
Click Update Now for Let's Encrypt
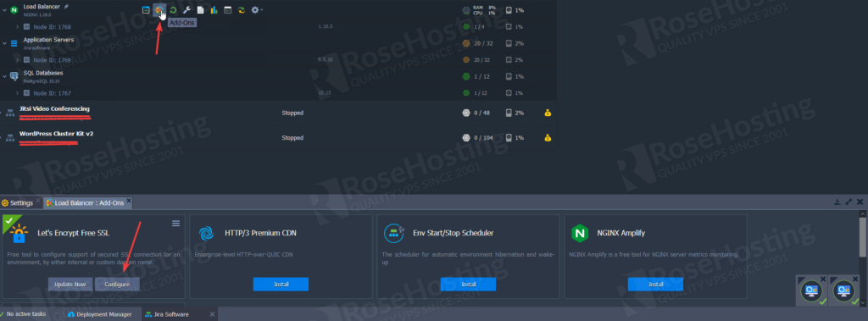(70, 284)
